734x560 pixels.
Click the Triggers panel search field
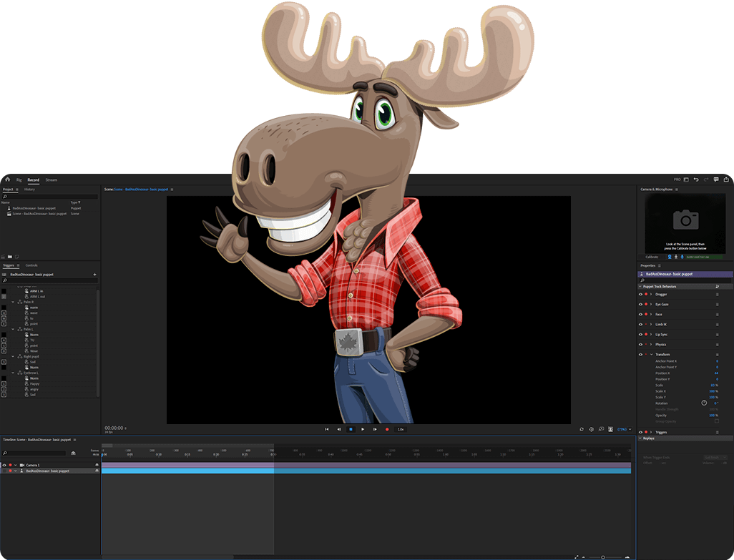(x=50, y=280)
